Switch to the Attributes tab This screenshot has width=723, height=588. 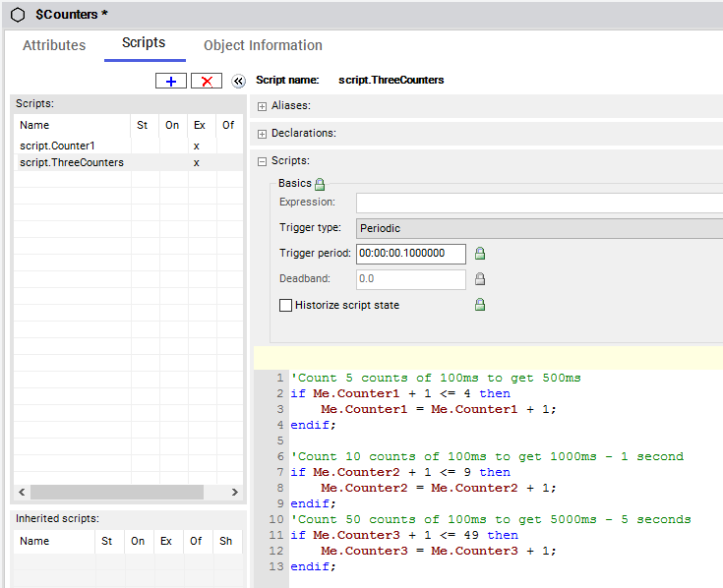pyautogui.click(x=54, y=45)
